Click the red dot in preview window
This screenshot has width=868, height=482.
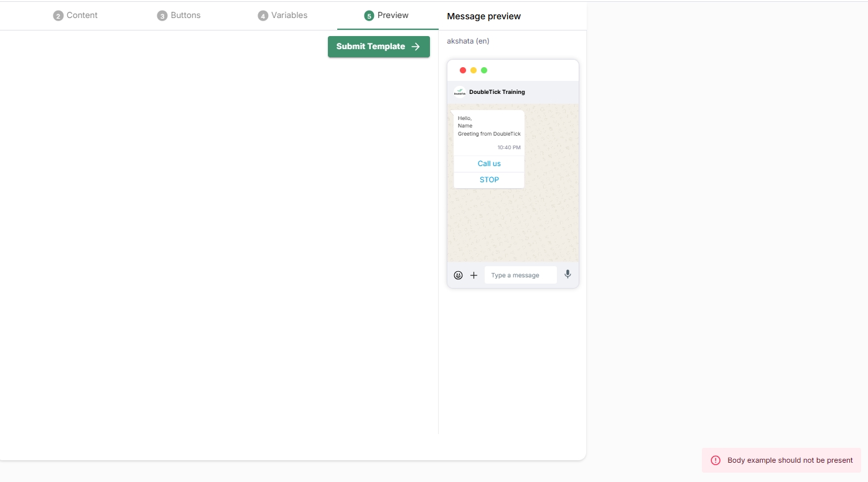click(463, 70)
